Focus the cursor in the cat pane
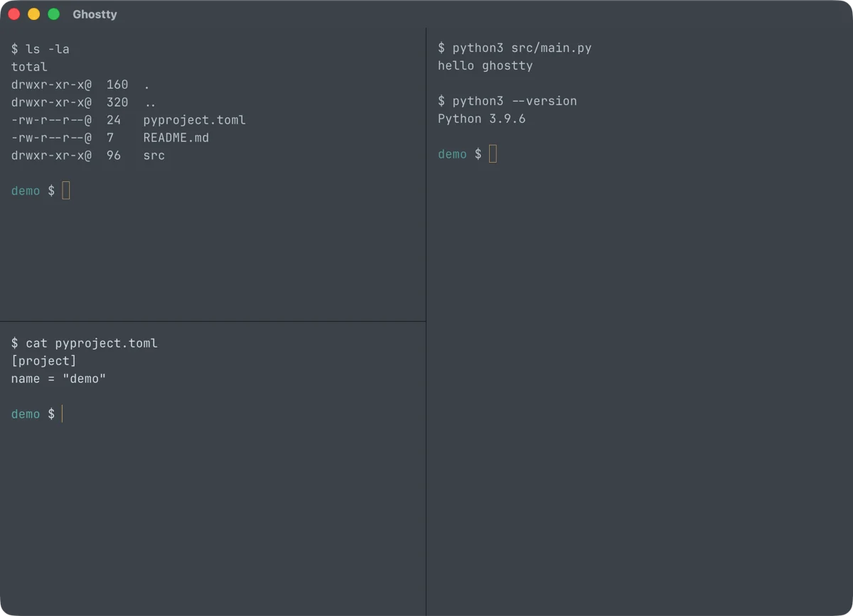This screenshot has width=853, height=616. (63, 414)
